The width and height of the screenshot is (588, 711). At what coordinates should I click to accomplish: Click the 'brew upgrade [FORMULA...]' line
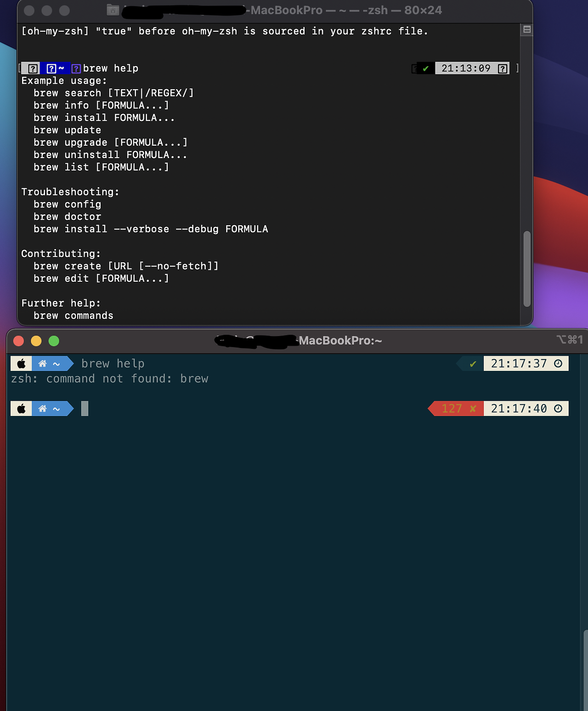(x=111, y=142)
